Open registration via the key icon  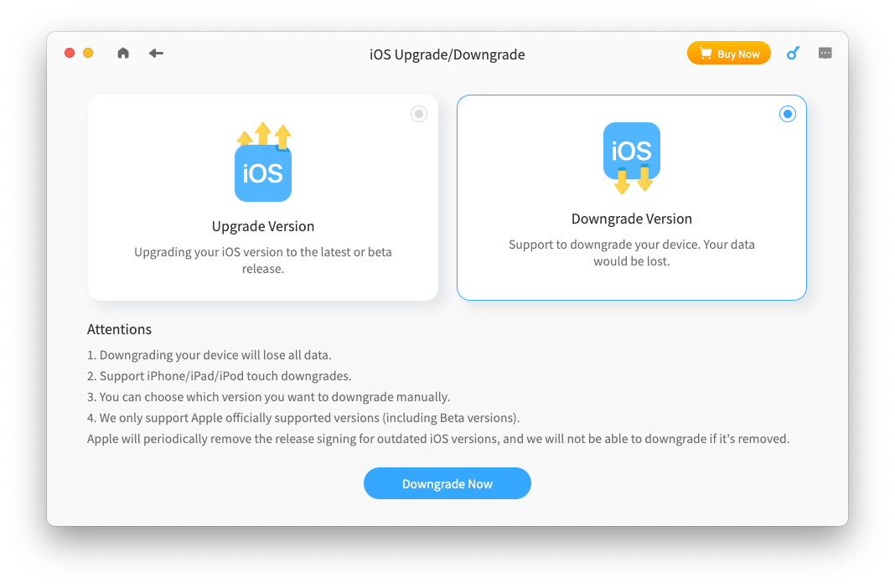pos(793,54)
